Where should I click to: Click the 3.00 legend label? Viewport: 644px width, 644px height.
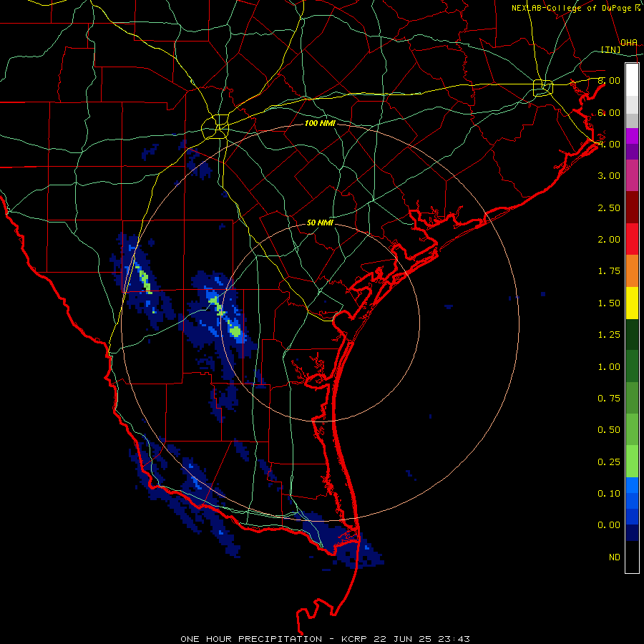point(609,176)
